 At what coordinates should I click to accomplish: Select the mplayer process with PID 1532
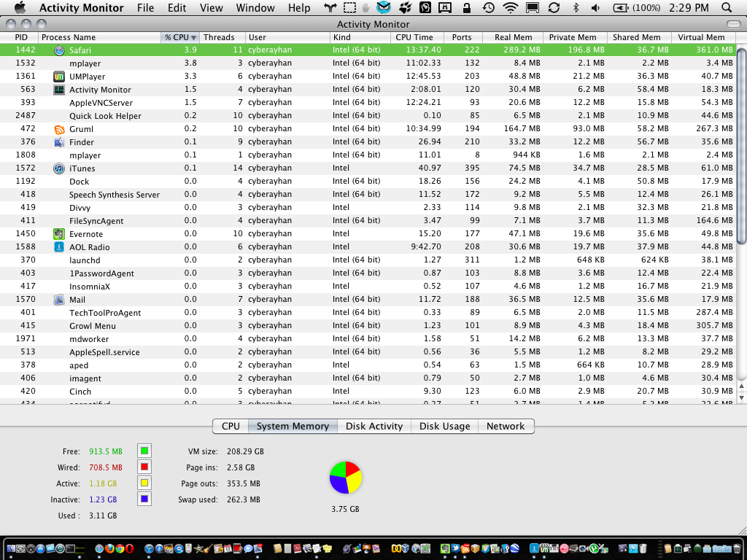tap(368, 63)
